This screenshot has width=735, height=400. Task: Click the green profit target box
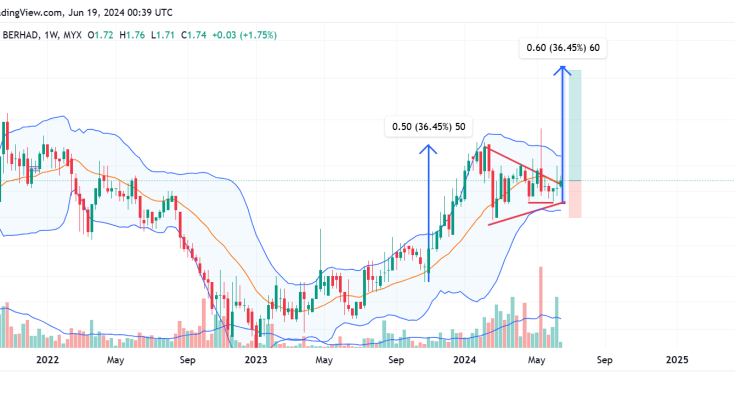[574, 124]
